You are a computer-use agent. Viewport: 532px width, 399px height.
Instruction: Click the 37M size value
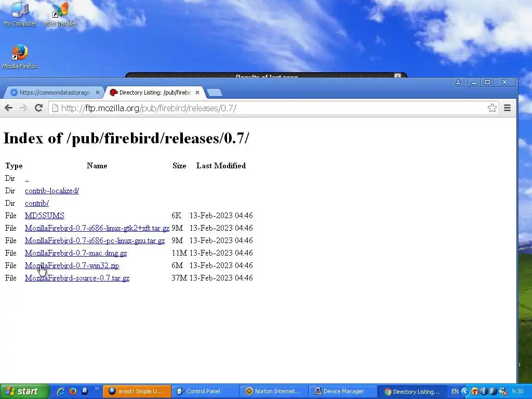[x=179, y=278]
